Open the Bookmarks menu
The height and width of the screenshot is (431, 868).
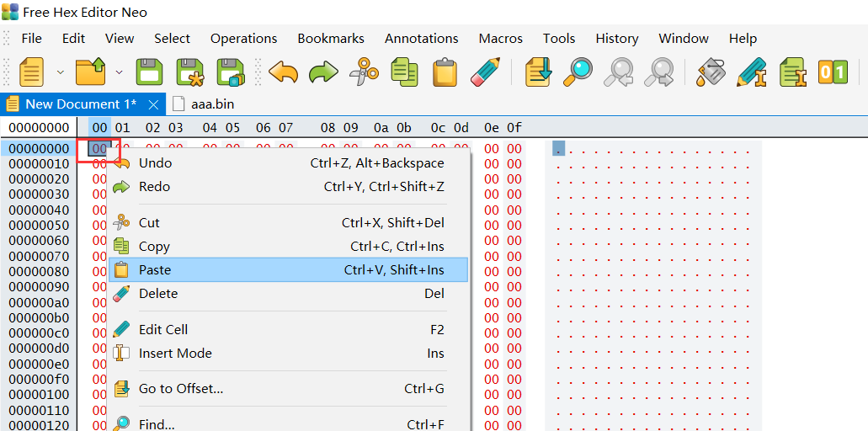pyautogui.click(x=331, y=38)
